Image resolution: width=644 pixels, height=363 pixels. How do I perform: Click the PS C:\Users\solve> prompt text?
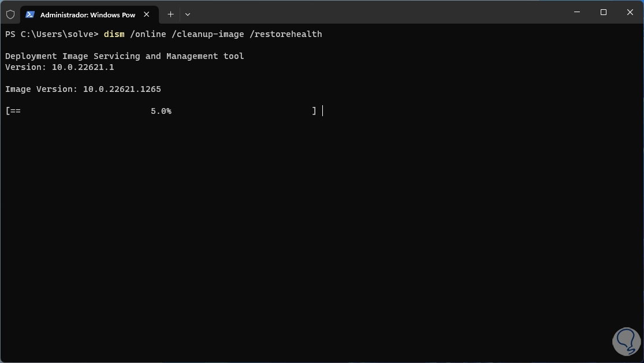tap(52, 34)
